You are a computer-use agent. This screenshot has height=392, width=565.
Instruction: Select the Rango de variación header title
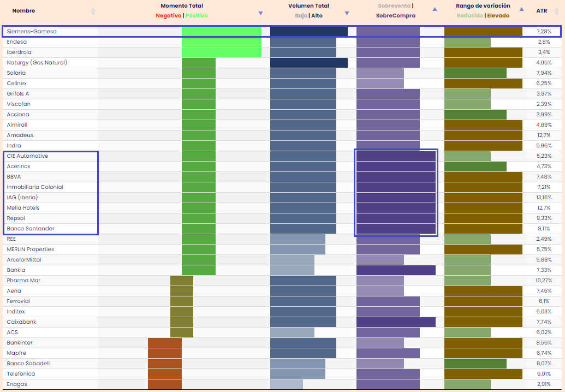483,6
